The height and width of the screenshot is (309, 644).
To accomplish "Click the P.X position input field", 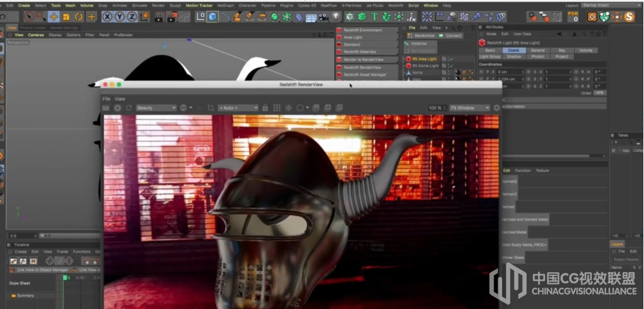I will pyautogui.click(x=510, y=72).
